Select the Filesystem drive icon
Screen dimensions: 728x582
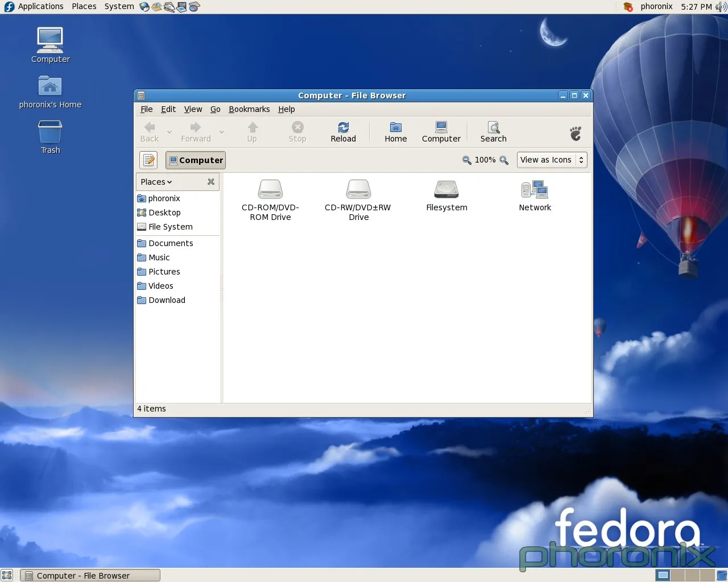[446, 196]
